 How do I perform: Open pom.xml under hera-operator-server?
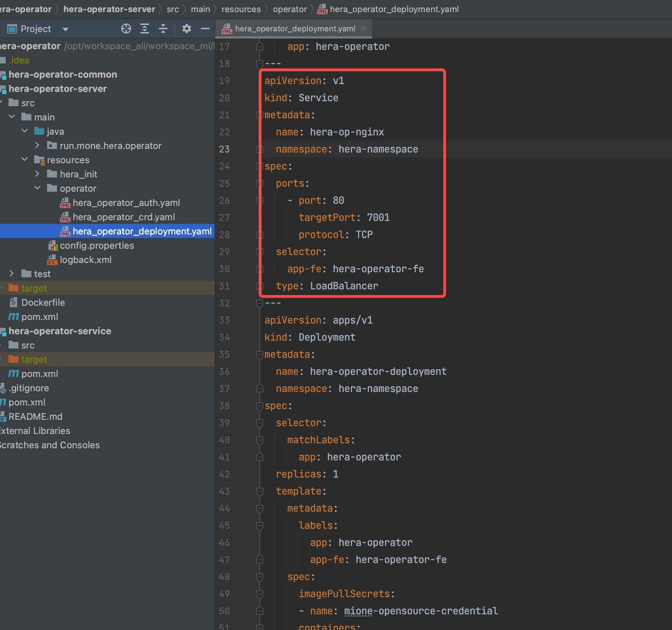(x=40, y=317)
